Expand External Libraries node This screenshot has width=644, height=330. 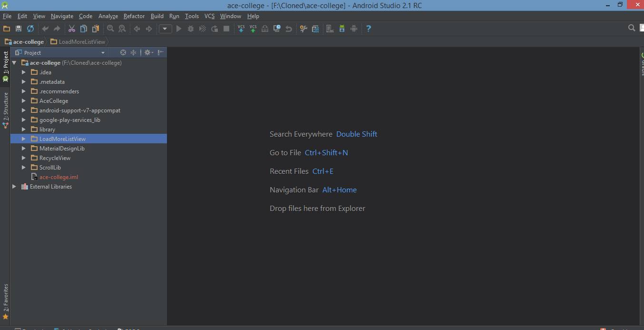(x=14, y=186)
